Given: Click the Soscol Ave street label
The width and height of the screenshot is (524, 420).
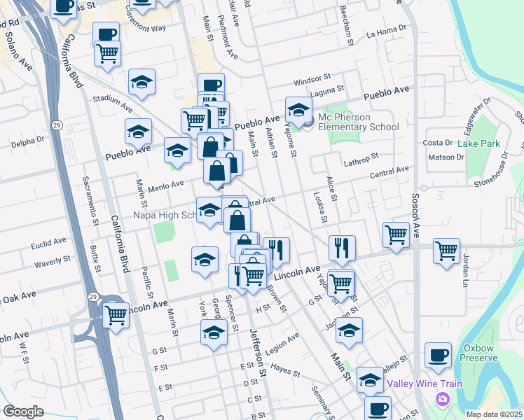Looking at the screenshot, I should [x=415, y=216].
